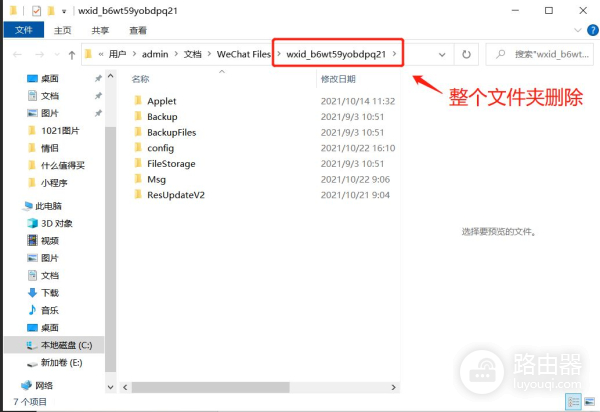Click the quick access properties checkmark
The width and height of the screenshot is (600, 412).
pos(36,10)
